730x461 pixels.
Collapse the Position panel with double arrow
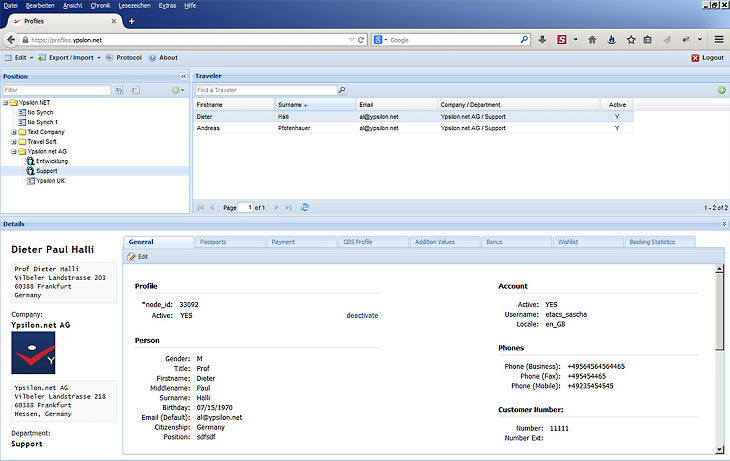click(183, 76)
